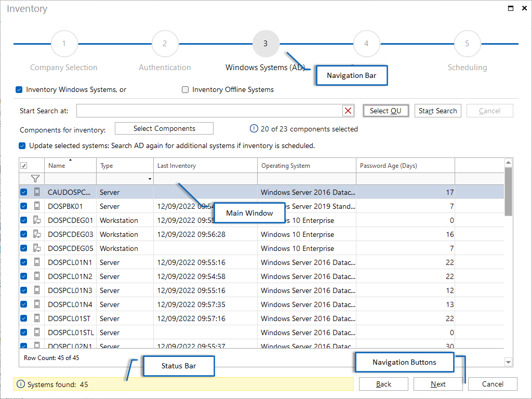532x399 pixels.
Task: Click the 20 of 23 components selected text
Action: coord(309,129)
